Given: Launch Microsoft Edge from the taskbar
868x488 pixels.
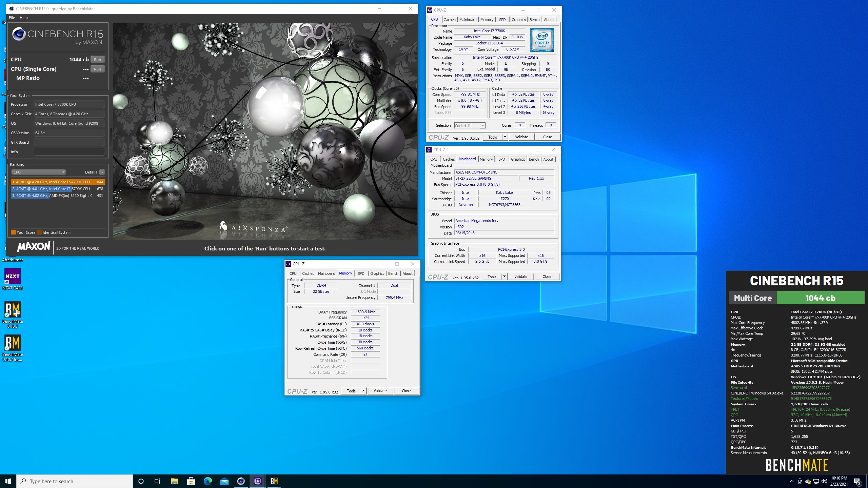Looking at the screenshot, I should [x=208, y=481].
